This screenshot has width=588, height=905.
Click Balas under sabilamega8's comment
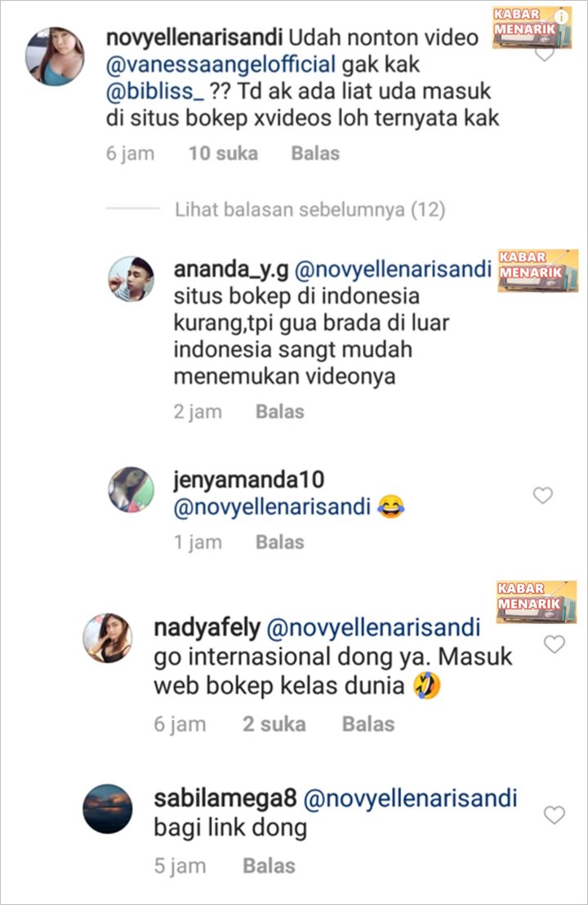click(269, 866)
